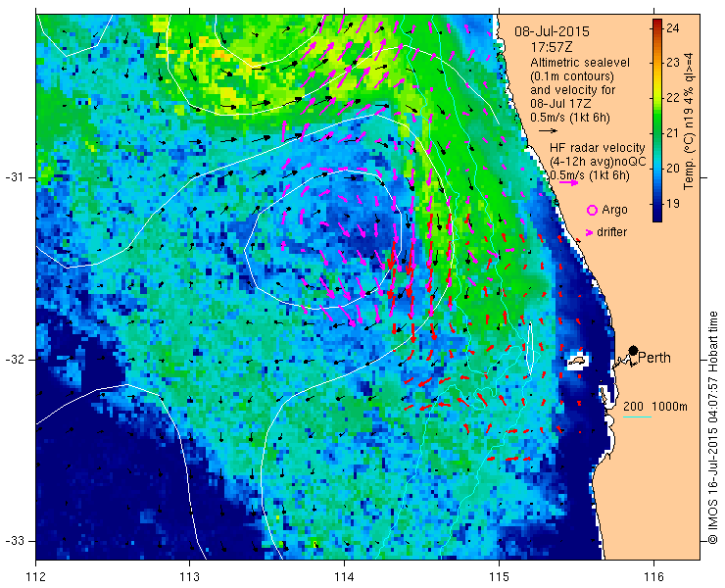Click the '(4-12h avg)noQC' legend line

point(598,162)
